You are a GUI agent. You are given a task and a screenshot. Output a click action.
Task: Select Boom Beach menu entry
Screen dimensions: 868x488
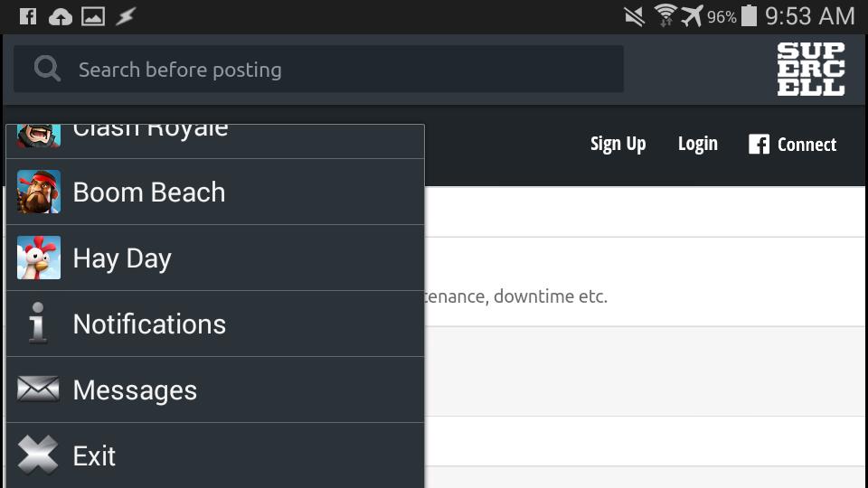[x=148, y=192]
